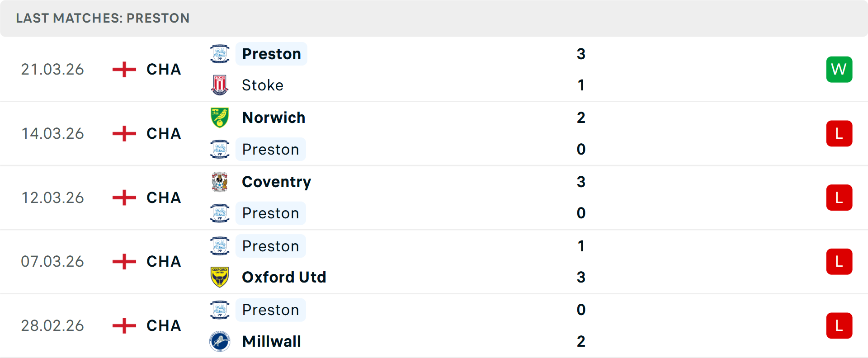Open the Oxford Utd team link
The width and height of the screenshot is (868, 358).
[284, 277]
